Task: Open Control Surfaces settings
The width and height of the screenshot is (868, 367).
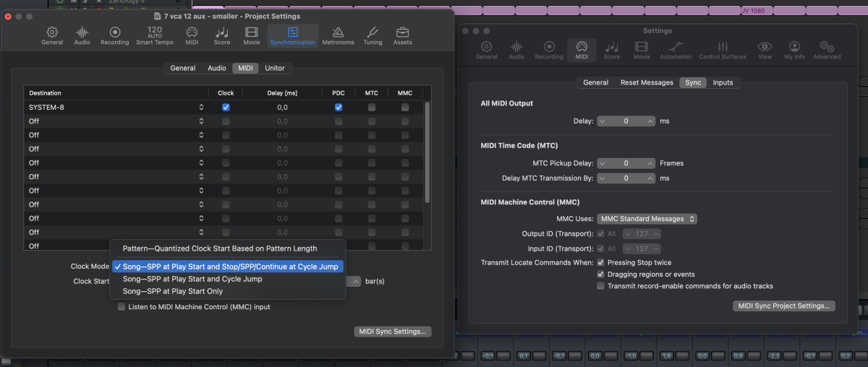Action: point(723,50)
